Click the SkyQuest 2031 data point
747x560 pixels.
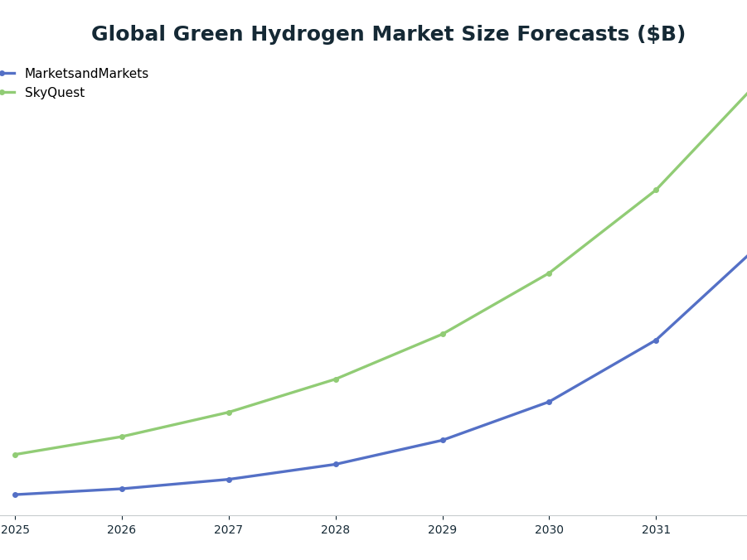(x=656, y=190)
